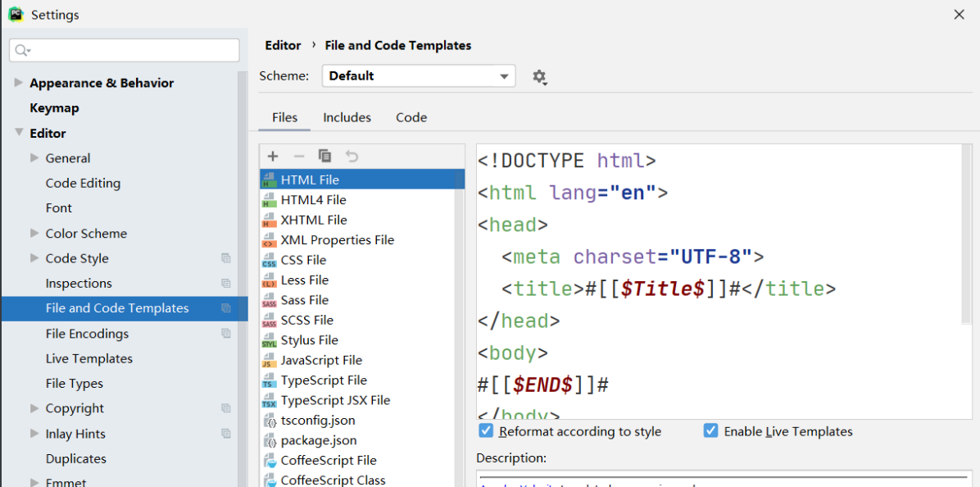The height and width of the screenshot is (487, 980).
Task: Toggle Enable Live Templates checkbox
Action: 710,430
